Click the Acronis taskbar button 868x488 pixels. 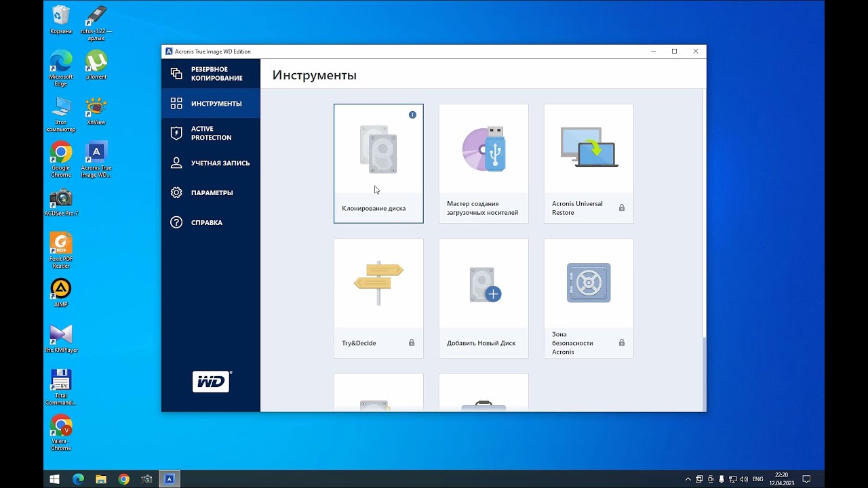point(170,479)
